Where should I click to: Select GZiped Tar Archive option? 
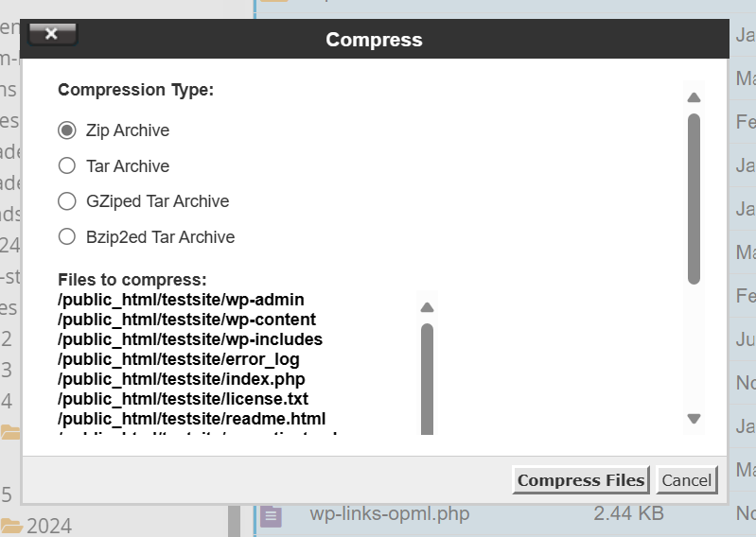67,201
